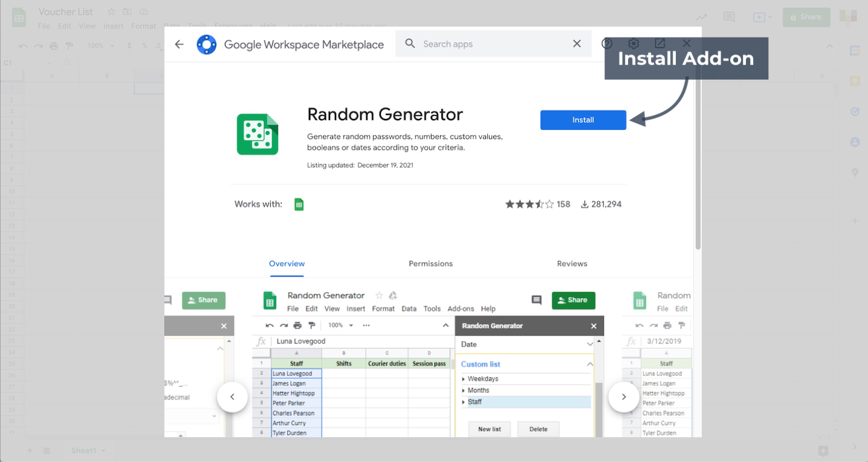Viewport: 868px width, 462px height.
Task: Open Google Sheets home icon behind dialog
Action: (x=19, y=18)
